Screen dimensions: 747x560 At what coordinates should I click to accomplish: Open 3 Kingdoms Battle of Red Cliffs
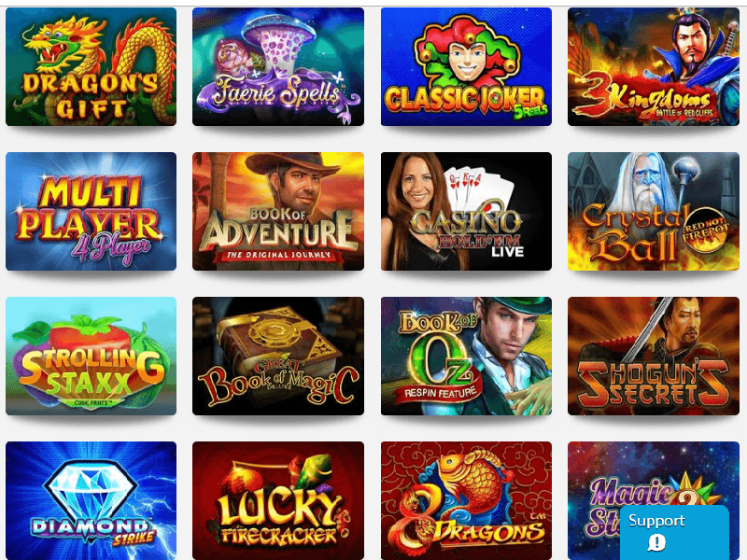(653, 66)
